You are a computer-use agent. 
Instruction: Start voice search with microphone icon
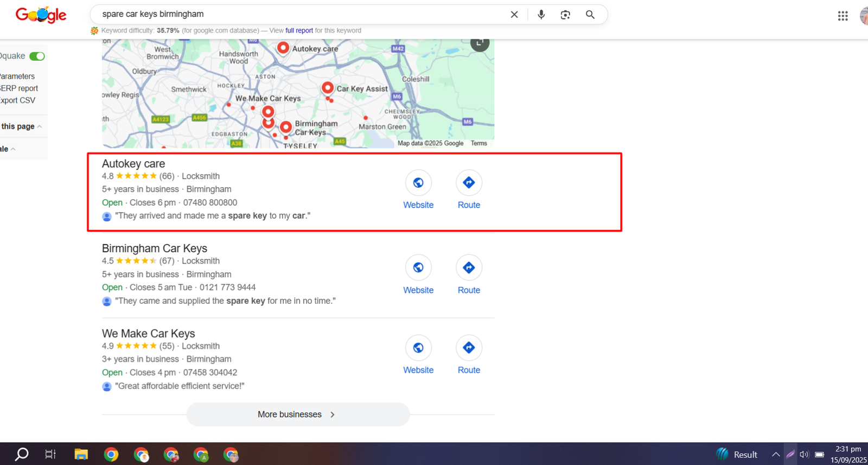coord(541,15)
